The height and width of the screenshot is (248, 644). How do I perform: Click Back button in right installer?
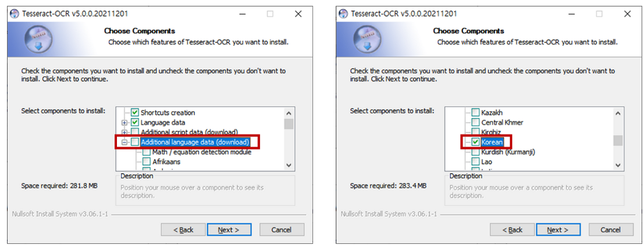click(512, 229)
